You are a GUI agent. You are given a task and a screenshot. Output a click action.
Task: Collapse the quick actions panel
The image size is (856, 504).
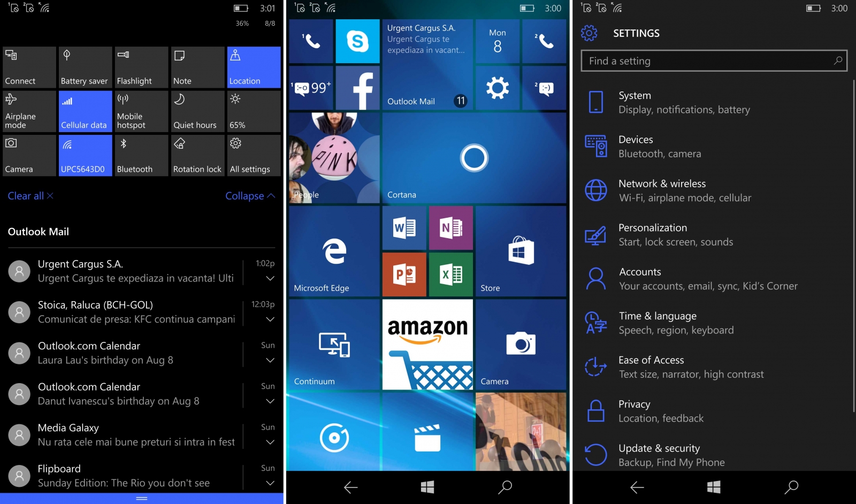click(250, 196)
